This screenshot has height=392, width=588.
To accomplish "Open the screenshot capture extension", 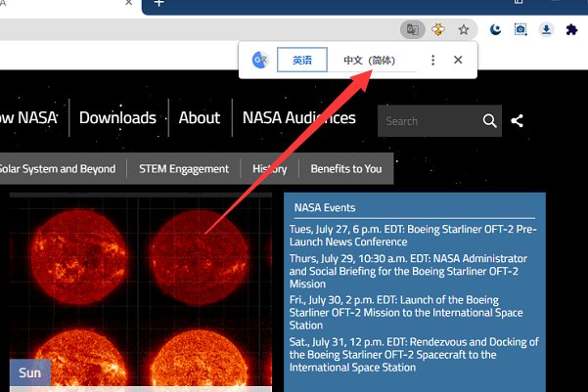I will click(520, 29).
